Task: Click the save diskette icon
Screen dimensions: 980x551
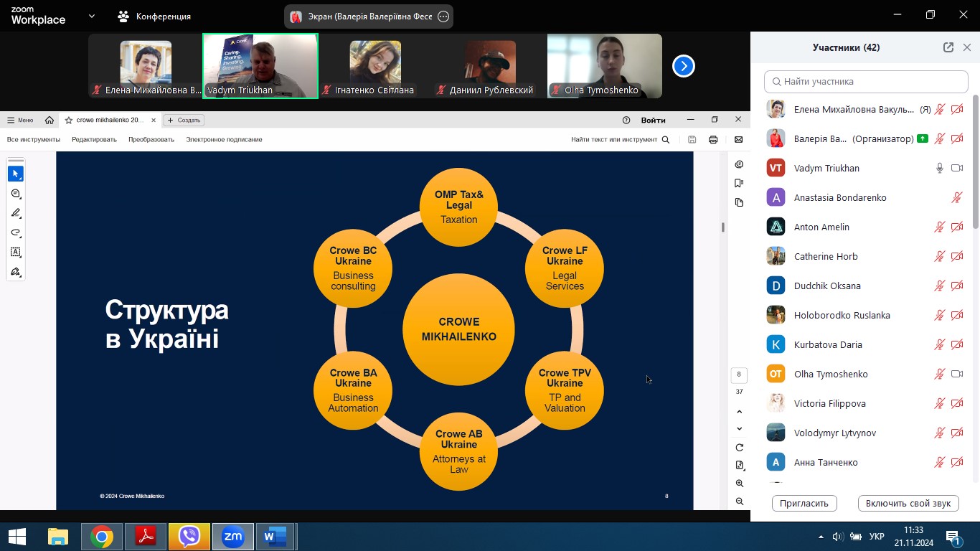Action: [x=692, y=140]
